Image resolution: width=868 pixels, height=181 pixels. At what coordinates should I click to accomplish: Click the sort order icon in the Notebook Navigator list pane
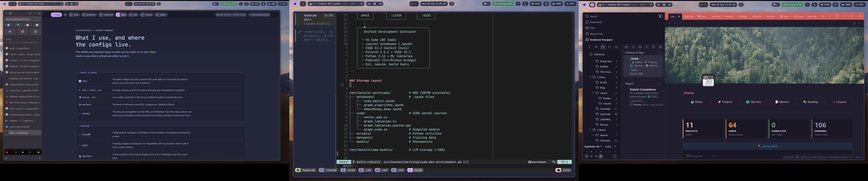pyautogui.click(x=647, y=47)
